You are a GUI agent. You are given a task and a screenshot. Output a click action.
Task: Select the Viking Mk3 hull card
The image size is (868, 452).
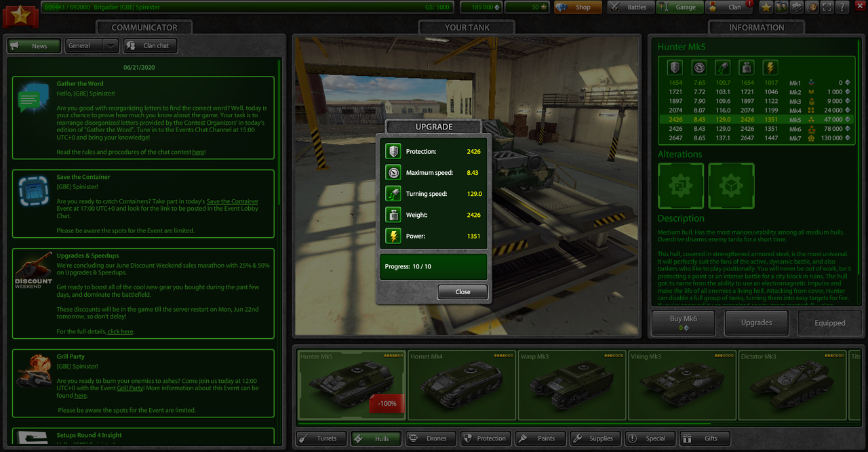pyautogui.click(x=682, y=385)
